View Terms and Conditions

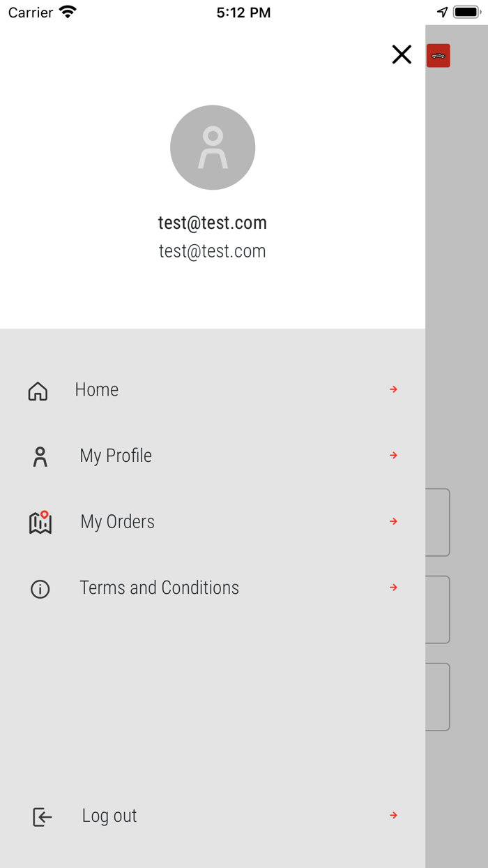pos(159,588)
